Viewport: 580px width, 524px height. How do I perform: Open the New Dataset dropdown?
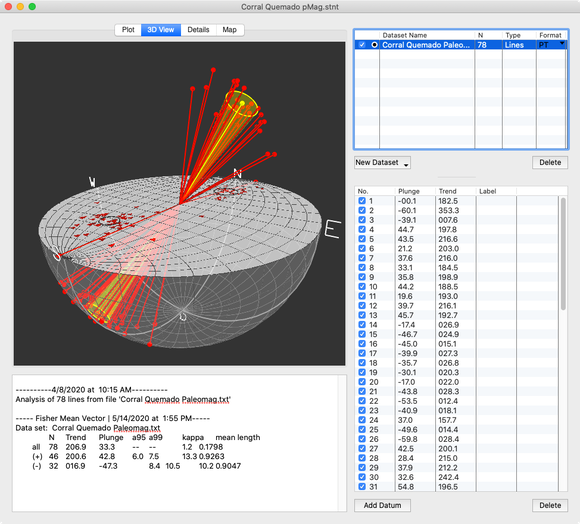382,163
